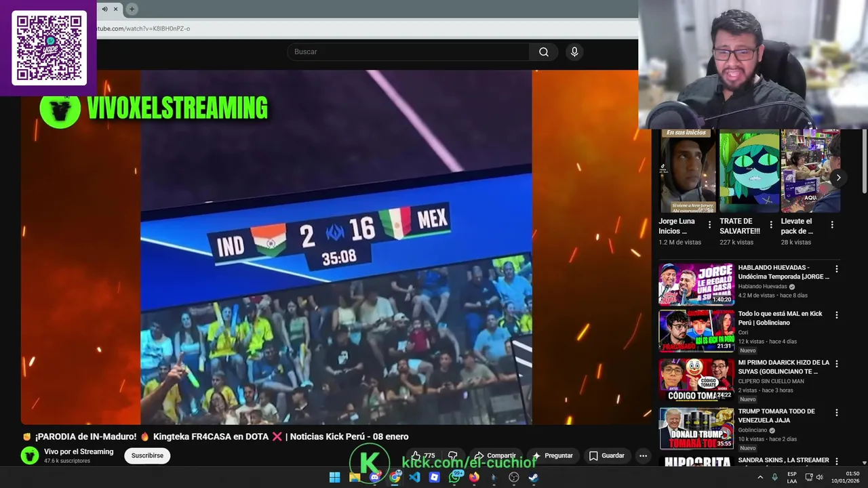Save video with Guardar button
868x488 pixels.
pyautogui.click(x=607, y=455)
